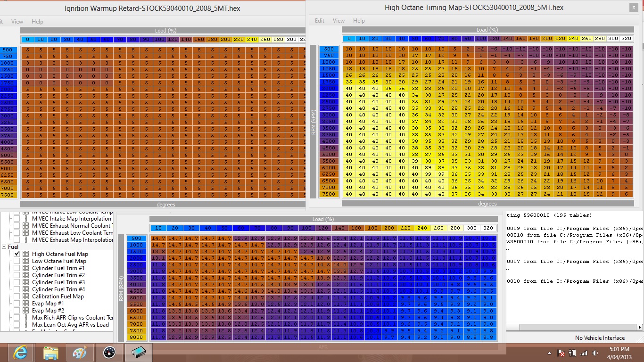Click the 1D table icon beside Max Rich AFR Clip
Image resolution: width=644 pixels, height=362 pixels.
(x=25, y=318)
